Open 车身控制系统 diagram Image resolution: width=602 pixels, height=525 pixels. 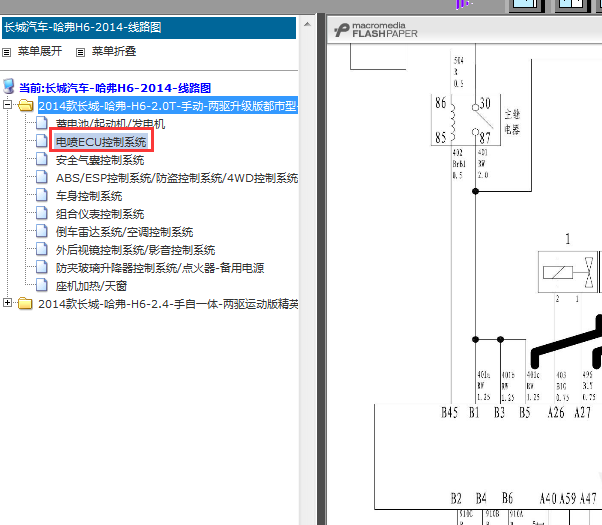click(x=89, y=196)
